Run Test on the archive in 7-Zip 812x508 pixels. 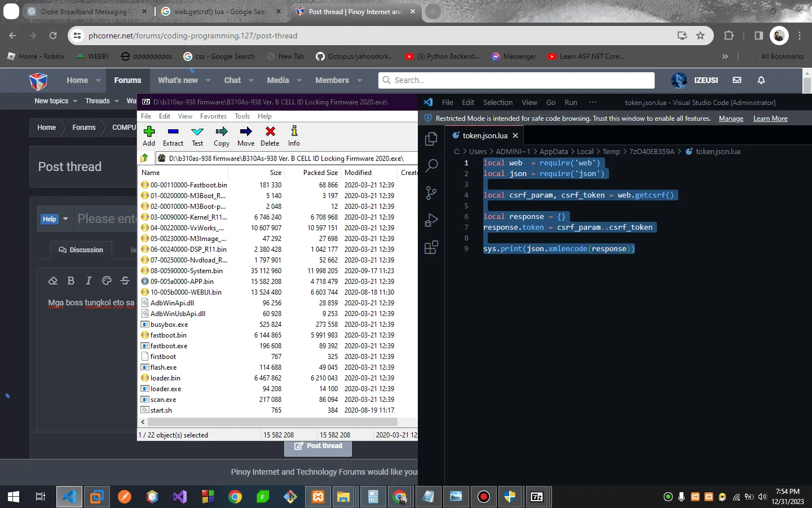(x=197, y=136)
